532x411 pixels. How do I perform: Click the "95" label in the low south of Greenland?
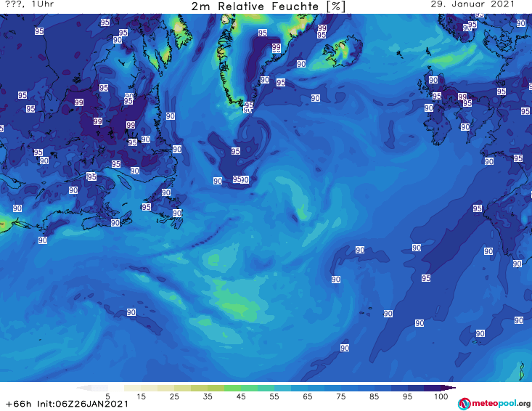[x=236, y=151]
